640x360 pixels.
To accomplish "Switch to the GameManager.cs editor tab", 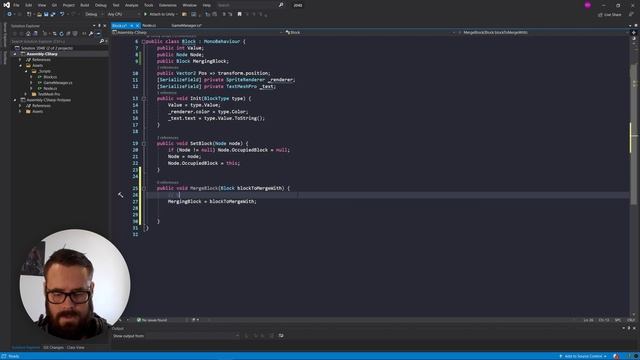I will point(186,25).
